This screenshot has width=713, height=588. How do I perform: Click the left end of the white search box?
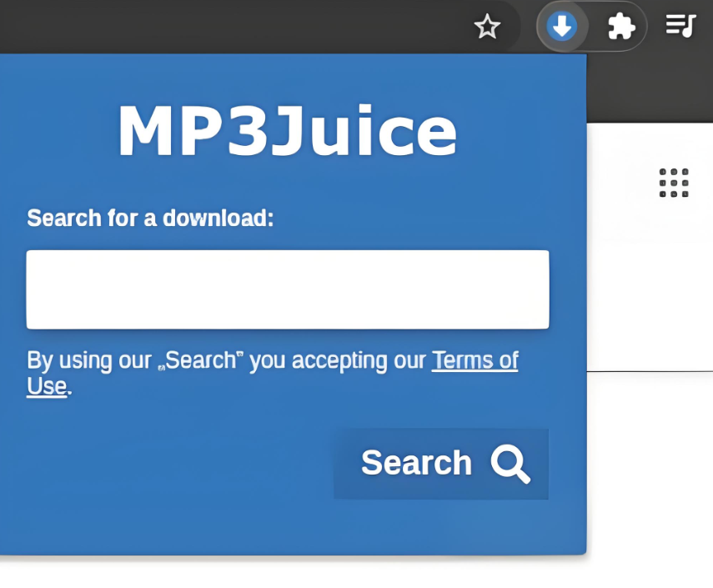point(41,289)
